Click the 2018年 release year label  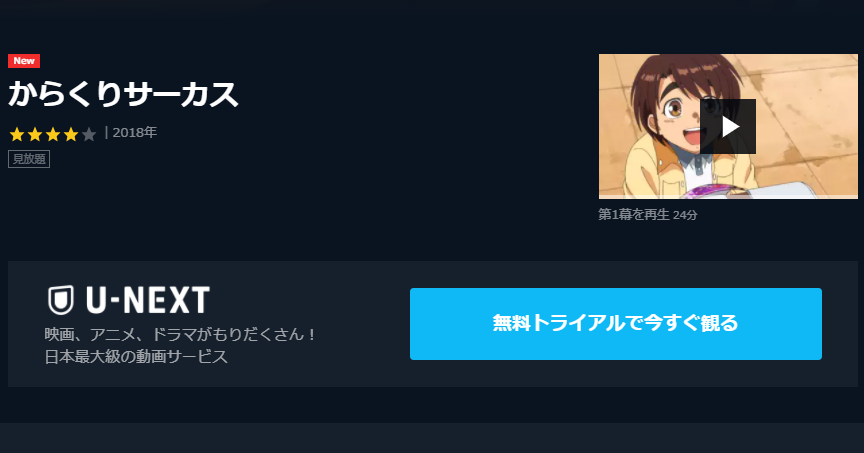pos(134,133)
